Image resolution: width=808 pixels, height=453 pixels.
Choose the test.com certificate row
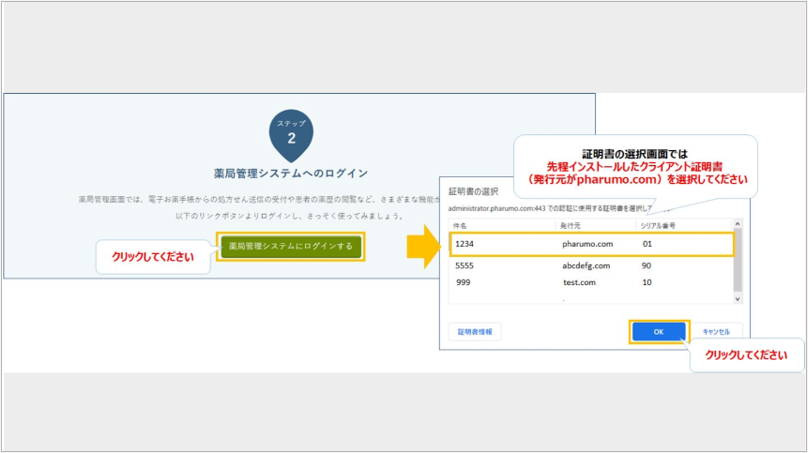tap(590, 283)
